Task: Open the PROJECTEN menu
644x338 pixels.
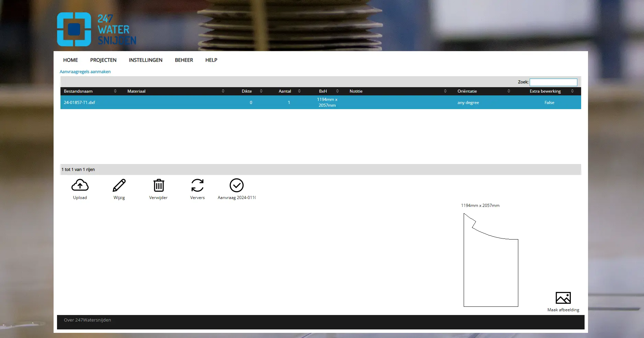Action: (x=103, y=60)
